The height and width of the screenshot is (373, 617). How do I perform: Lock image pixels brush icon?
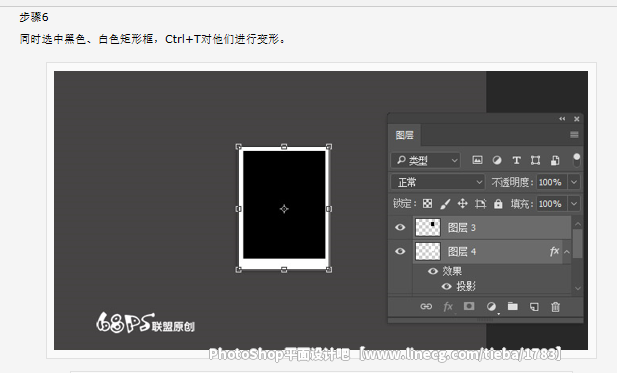pos(445,203)
